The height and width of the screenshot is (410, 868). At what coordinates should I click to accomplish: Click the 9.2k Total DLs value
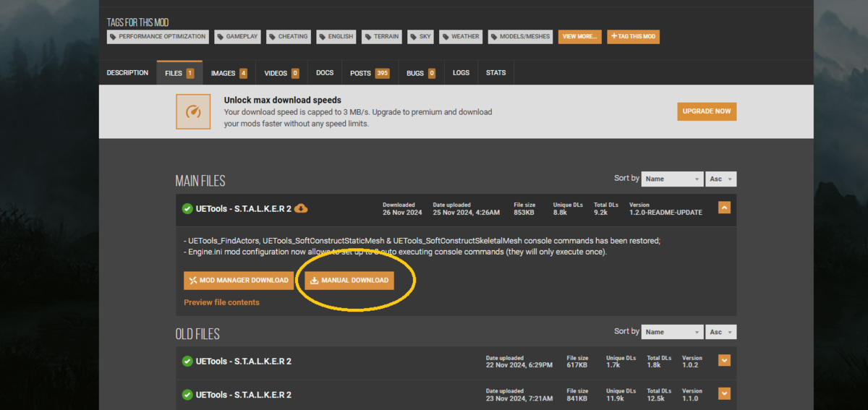tap(600, 213)
